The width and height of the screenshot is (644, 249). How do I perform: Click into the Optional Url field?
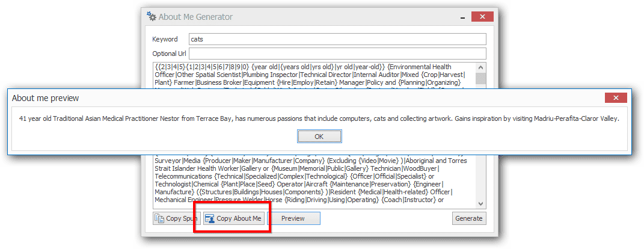(x=337, y=54)
